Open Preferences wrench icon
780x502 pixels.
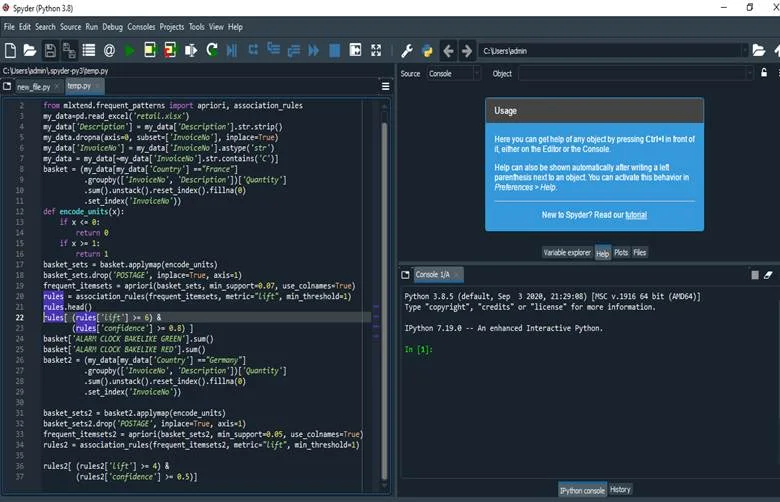pos(407,51)
